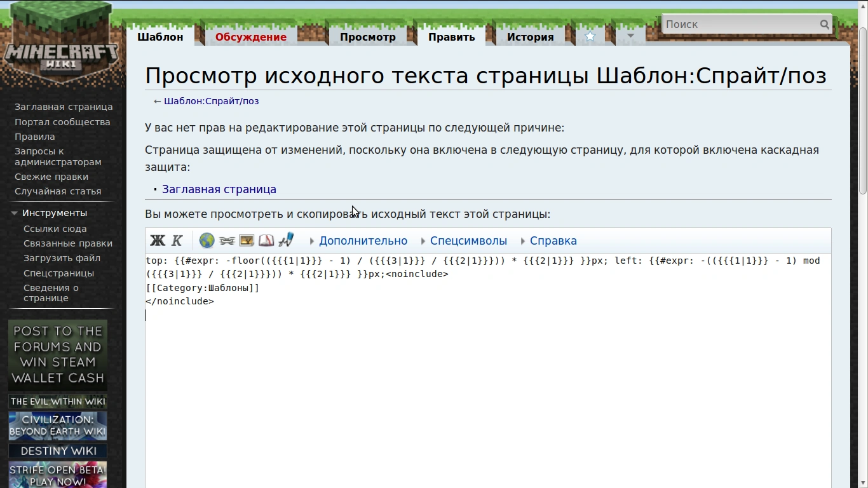The image size is (868, 488).
Task: Open the Destiny Wiki banner
Action: [58, 451]
